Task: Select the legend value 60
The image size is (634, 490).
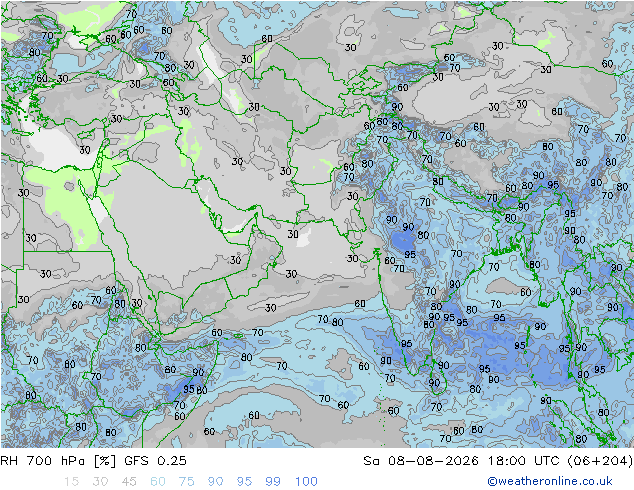Action: (x=158, y=481)
